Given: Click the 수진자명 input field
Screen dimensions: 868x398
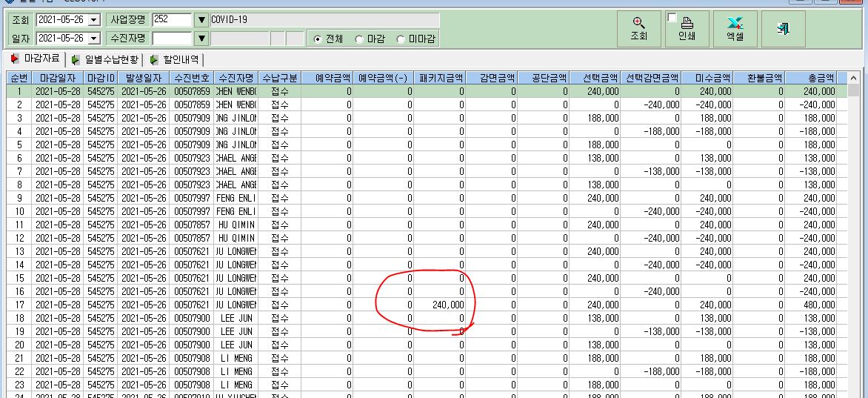Looking at the screenshot, I should coord(172,39).
